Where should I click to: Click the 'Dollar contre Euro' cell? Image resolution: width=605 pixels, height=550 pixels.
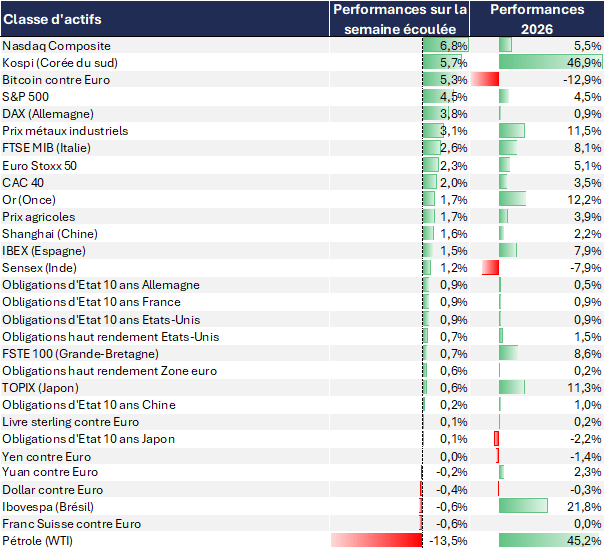52,489
